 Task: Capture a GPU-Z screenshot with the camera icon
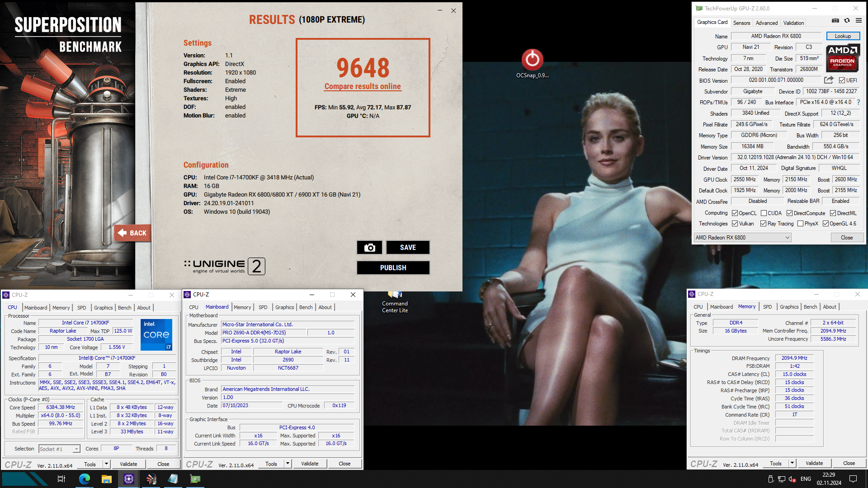tap(835, 20)
